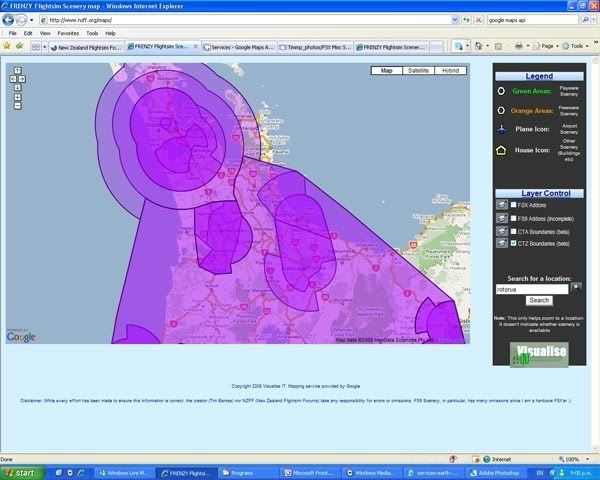Open the Windows Start menu

[x=22, y=472]
